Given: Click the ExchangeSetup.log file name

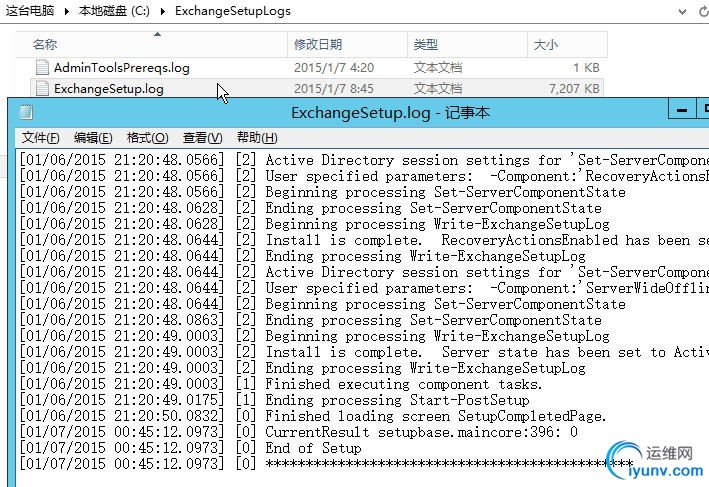Looking at the screenshot, I should coord(109,89).
